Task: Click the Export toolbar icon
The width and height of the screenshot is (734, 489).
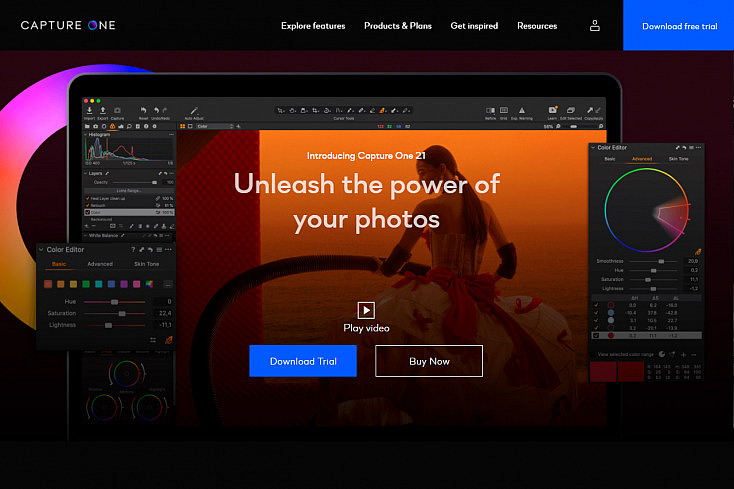Action: click(x=103, y=110)
